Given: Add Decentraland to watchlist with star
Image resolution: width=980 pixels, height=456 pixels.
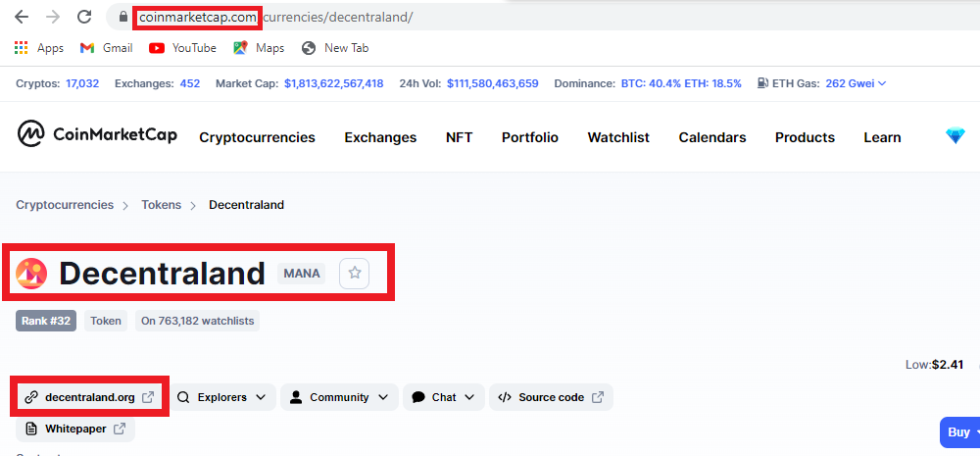Looking at the screenshot, I should [355, 274].
